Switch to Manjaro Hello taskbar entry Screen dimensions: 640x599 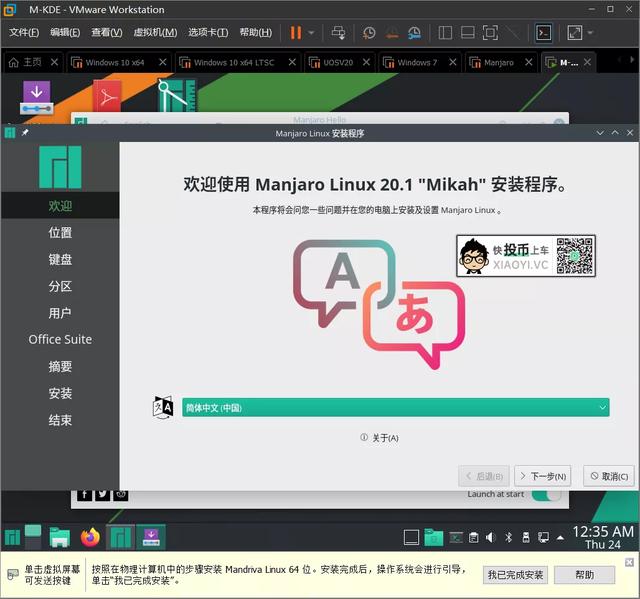click(121, 537)
